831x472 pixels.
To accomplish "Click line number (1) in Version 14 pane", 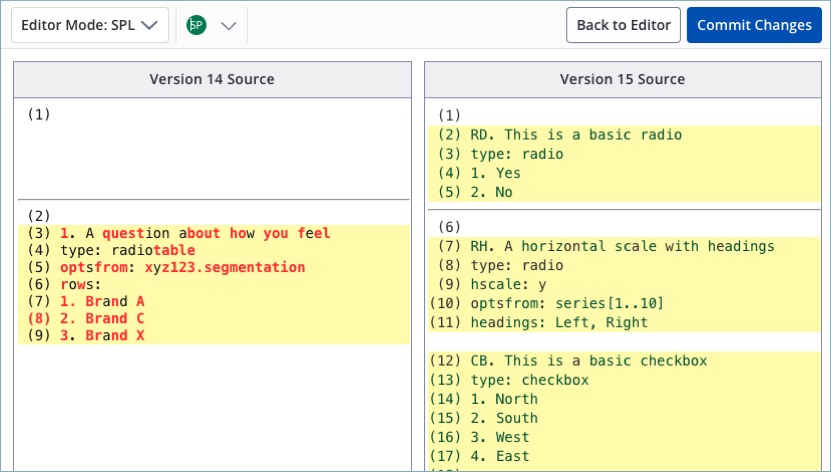I will (x=39, y=114).
